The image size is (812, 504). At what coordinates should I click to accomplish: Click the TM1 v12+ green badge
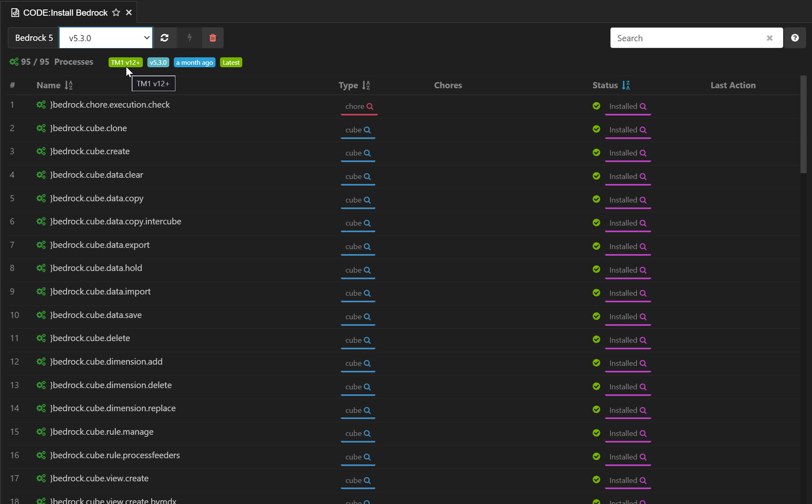(125, 62)
